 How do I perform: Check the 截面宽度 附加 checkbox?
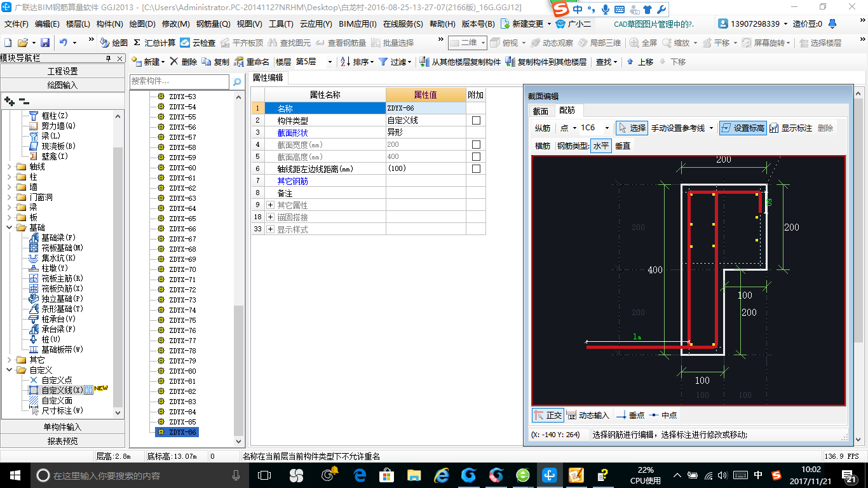pyautogui.click(x=476, y=144)
